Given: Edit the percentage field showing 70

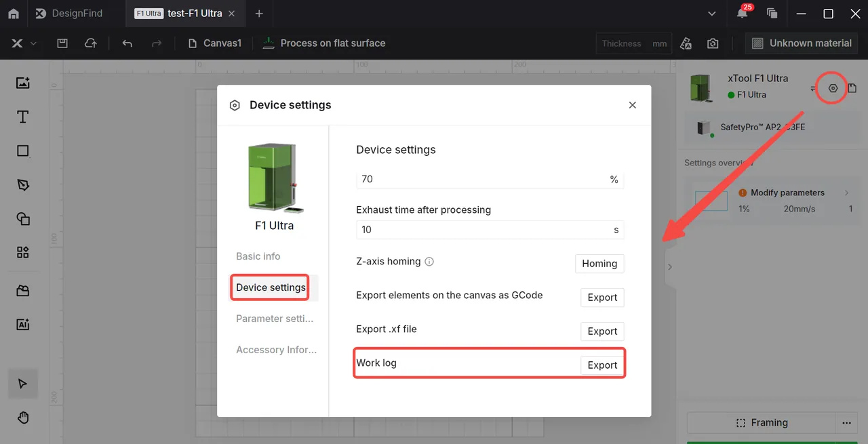Looking at the screenshot, I should (x=490, y=180).
